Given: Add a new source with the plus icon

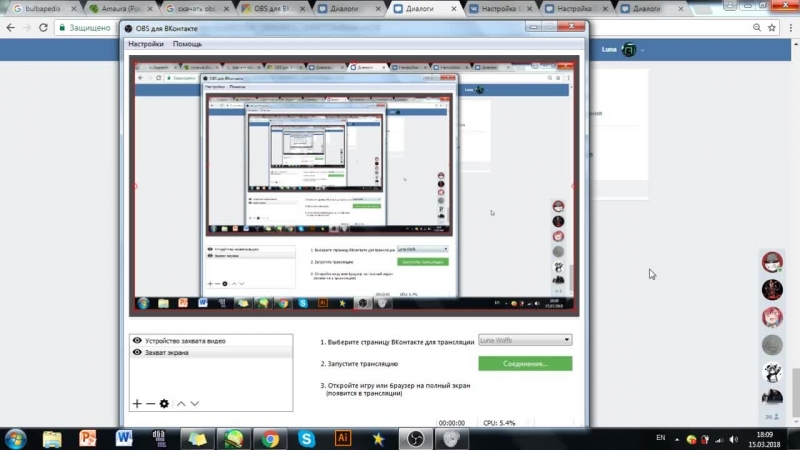Looking at the screenshot, I should [137, 404].
